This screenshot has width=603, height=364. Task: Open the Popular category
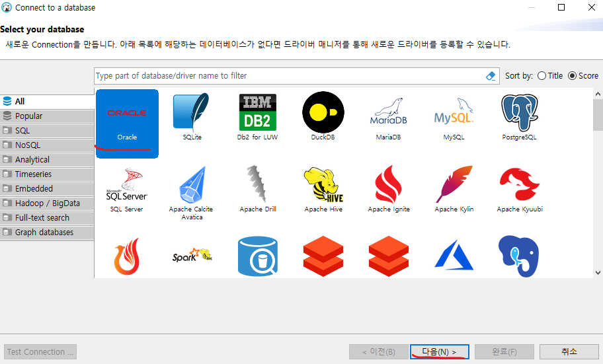tap(47, 116)
